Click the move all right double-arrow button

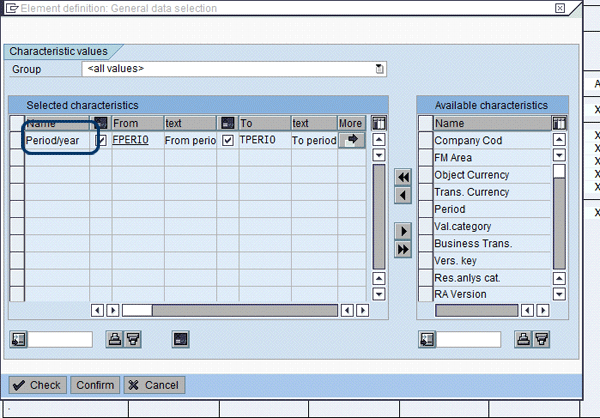(x=404, y=249)
